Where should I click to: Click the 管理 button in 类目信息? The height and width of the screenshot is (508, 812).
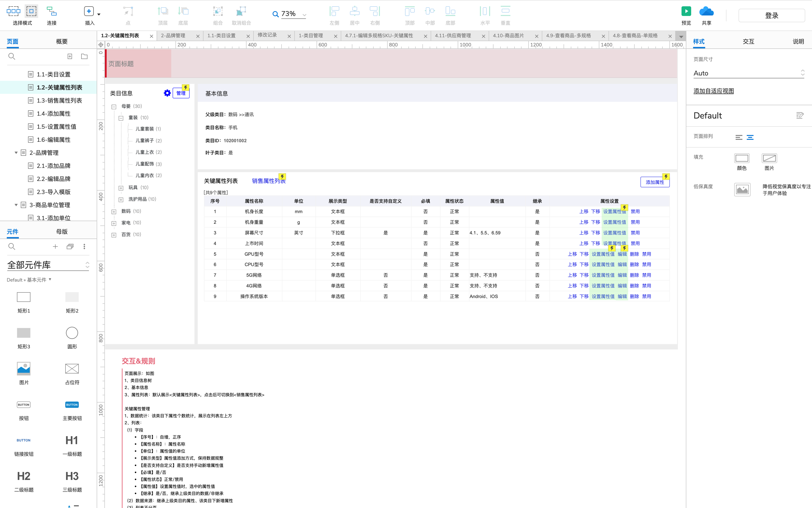pyautogui.click(x=181, y=93)
